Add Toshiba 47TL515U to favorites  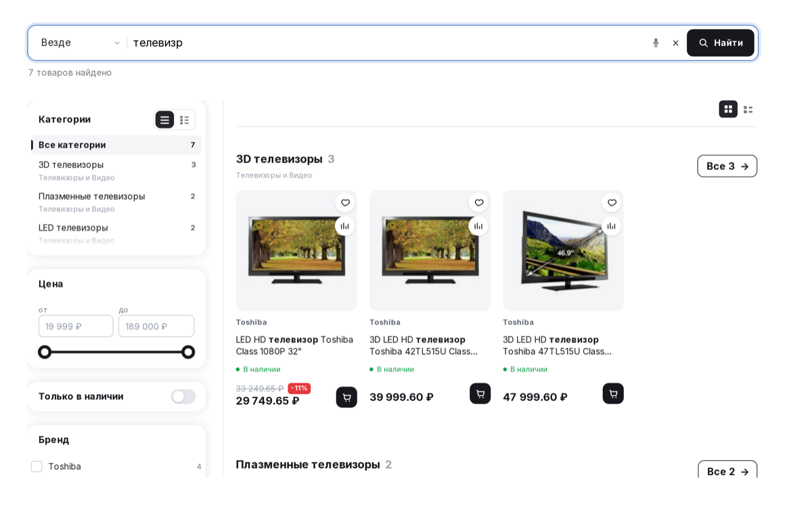click(x=612, y=202)
